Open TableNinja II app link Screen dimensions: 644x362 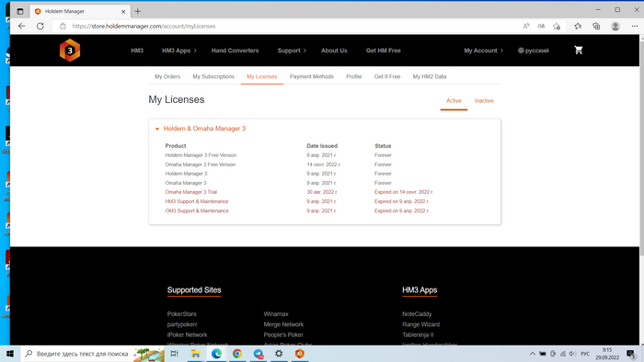(418, 335)
